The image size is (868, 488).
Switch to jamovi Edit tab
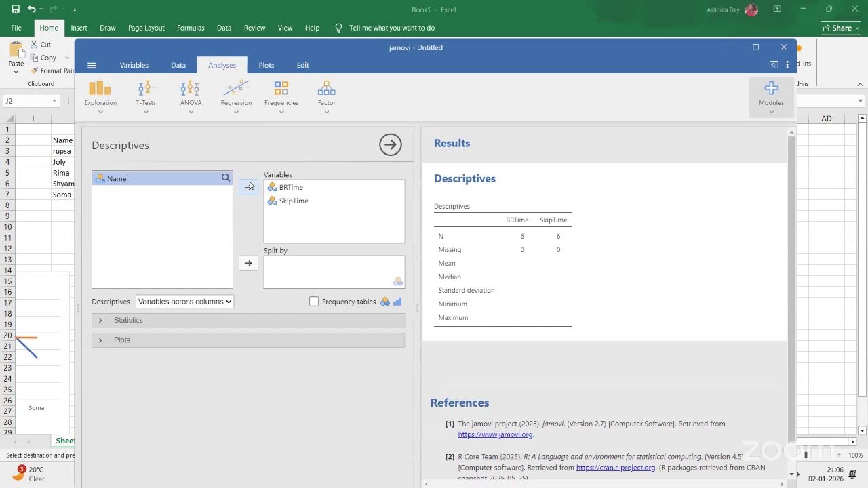click(x=303, y=65)
